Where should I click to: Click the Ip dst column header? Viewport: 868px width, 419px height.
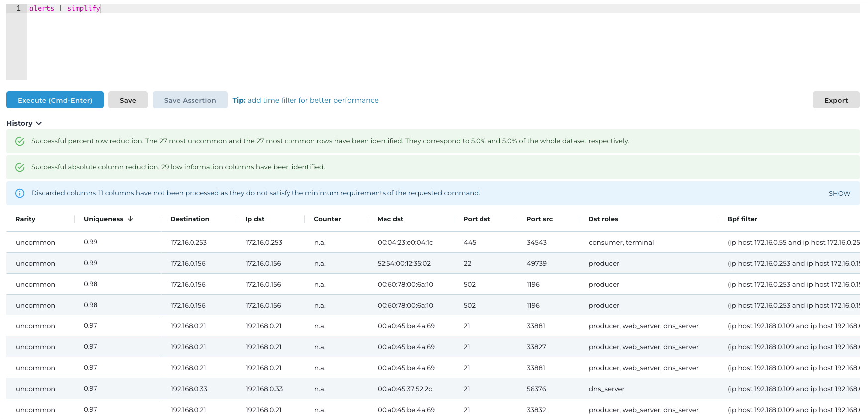pos(255,219)
